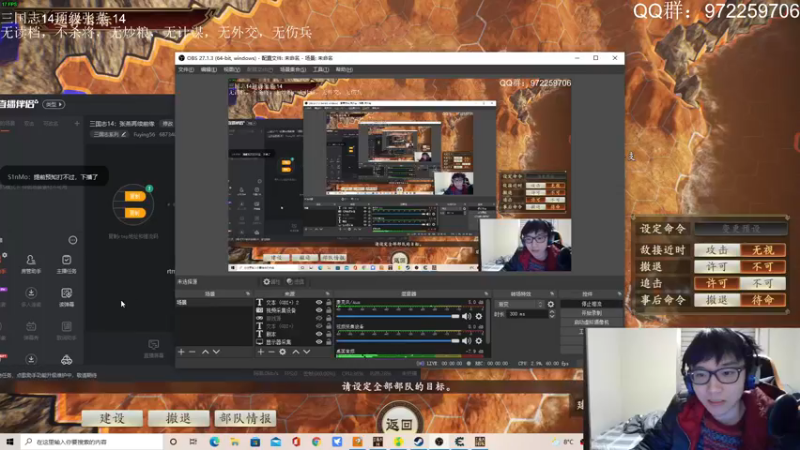Click the more options circle icon in companion panel
This screenshot has width=800, height=450.
(73, 240)
